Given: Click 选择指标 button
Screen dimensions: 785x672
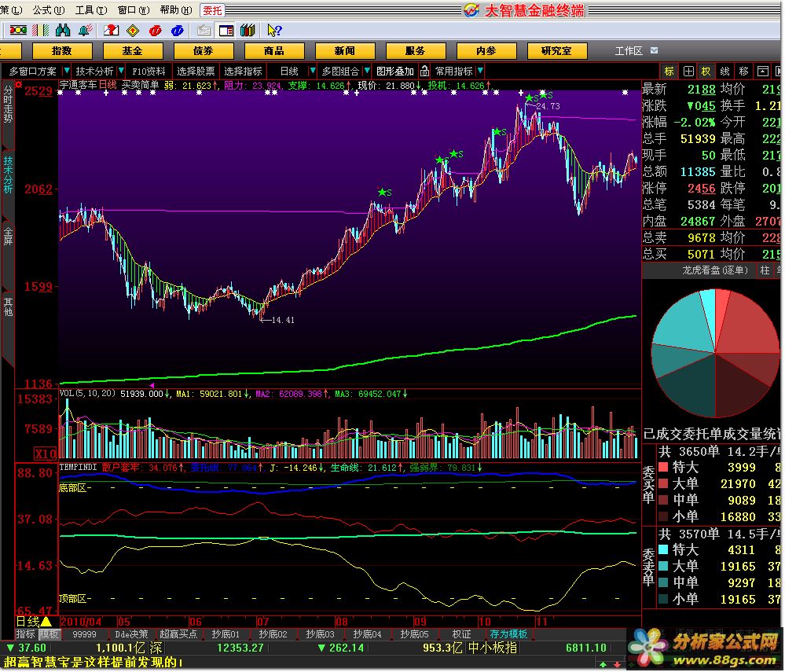Looking at the screenshot, I should 244,71.
